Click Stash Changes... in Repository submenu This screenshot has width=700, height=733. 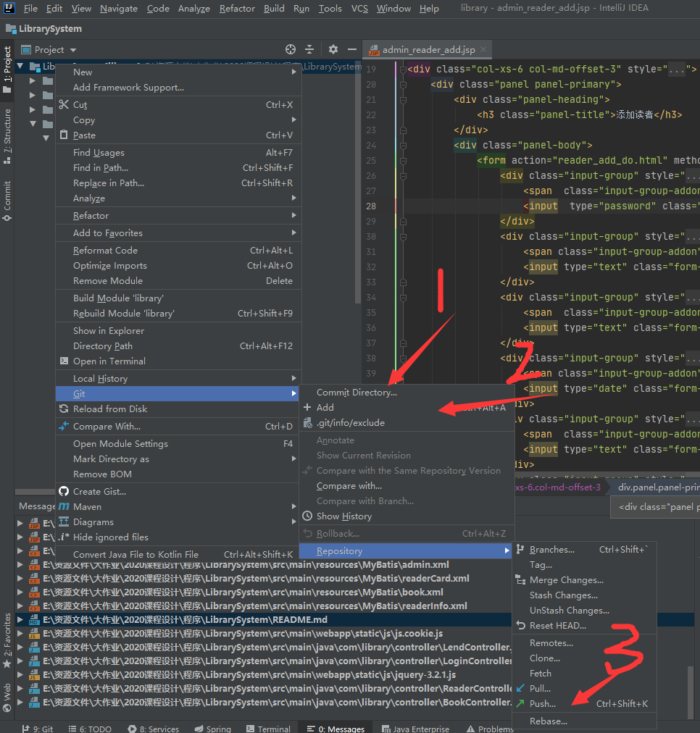click(585, 595)
